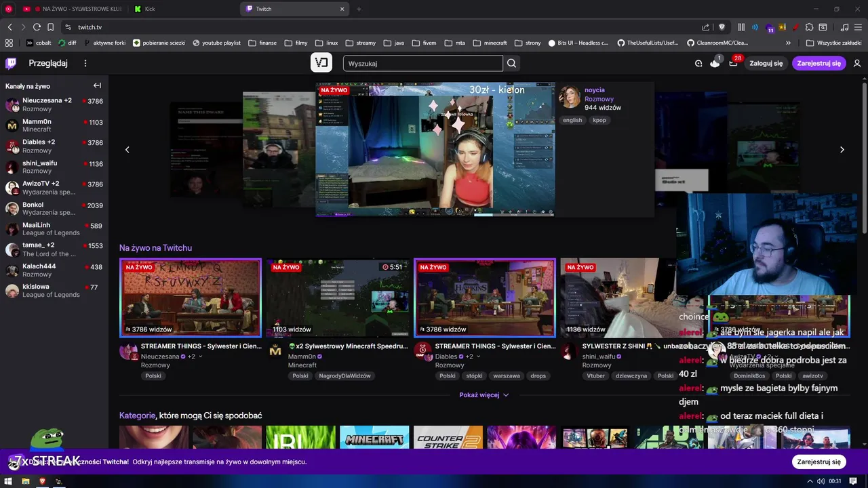Go to previous carousel stream

(127, 150)
